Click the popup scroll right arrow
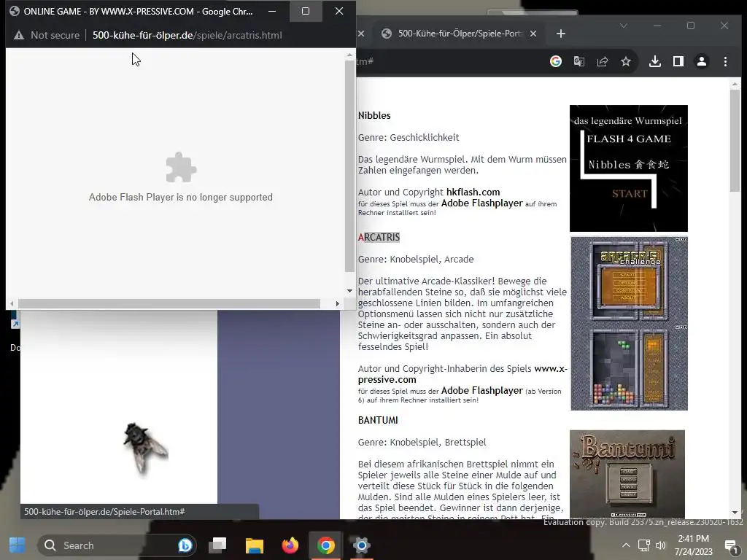The height and width of the screenshot is (560, 747). point(337,303)
